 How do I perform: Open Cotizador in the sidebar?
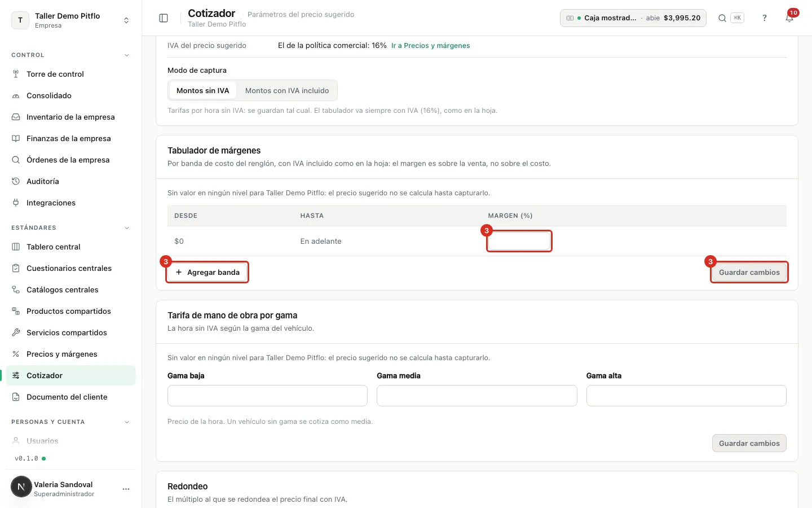71,375
